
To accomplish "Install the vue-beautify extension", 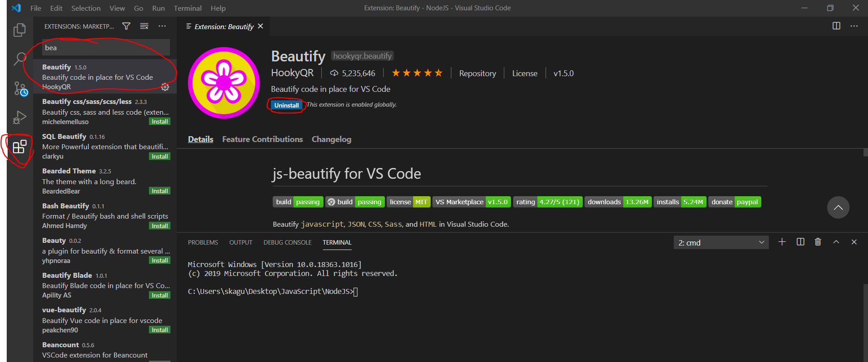I will point(160,330).
